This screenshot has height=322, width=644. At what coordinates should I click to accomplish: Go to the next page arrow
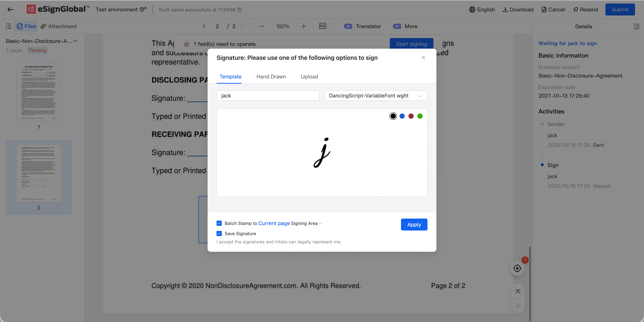click(242, 26)
